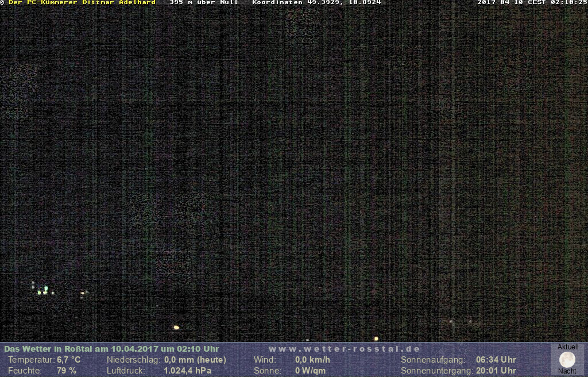
Task: Click the orange light at bottom center
Action: pyautogui.click(x=376, y=338)
